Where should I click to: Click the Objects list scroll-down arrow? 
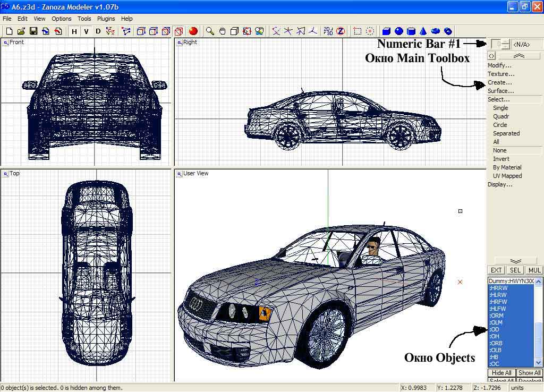point(538,363)
